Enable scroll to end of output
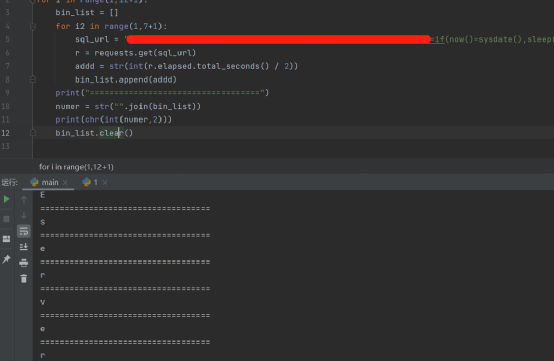This screenshot has height=361, width=554. (x=24, y=247)
